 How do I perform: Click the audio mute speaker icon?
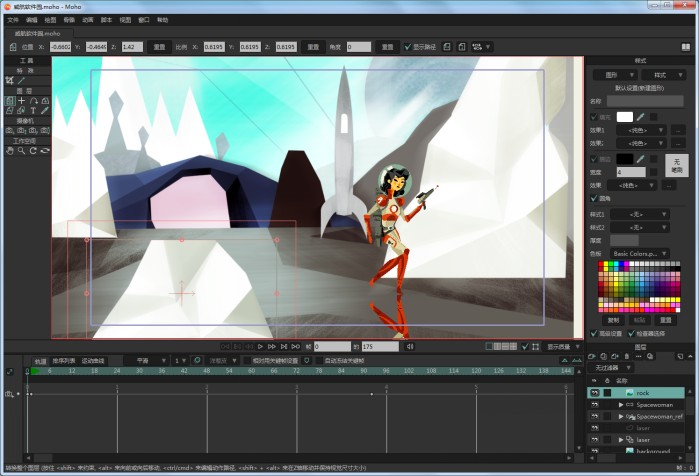click(x=410, y=347)
